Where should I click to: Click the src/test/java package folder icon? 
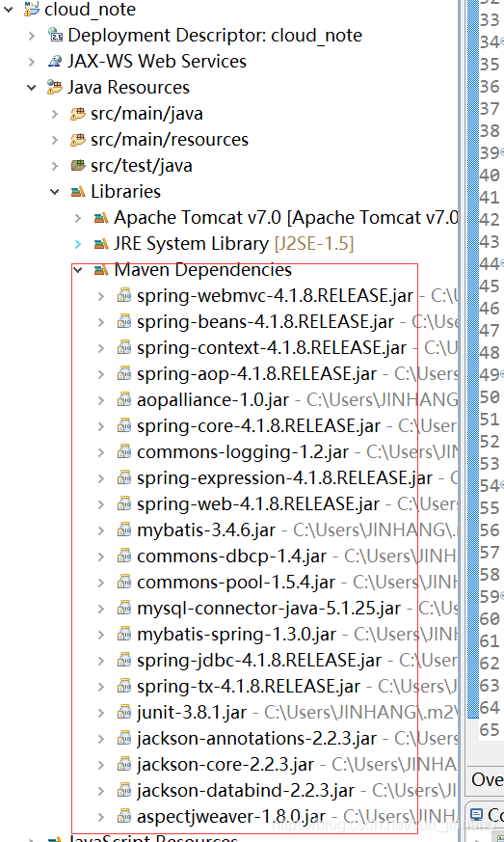(78, 165)
